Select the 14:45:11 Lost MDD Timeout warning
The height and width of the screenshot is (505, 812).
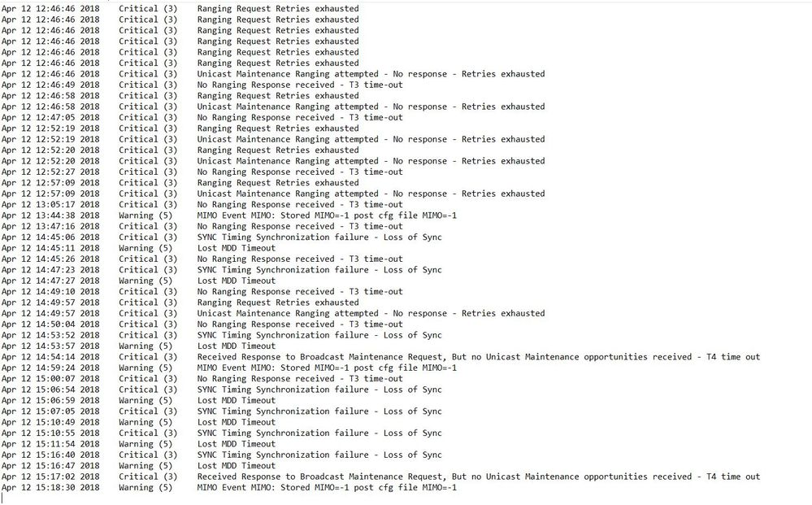[237, 248]
